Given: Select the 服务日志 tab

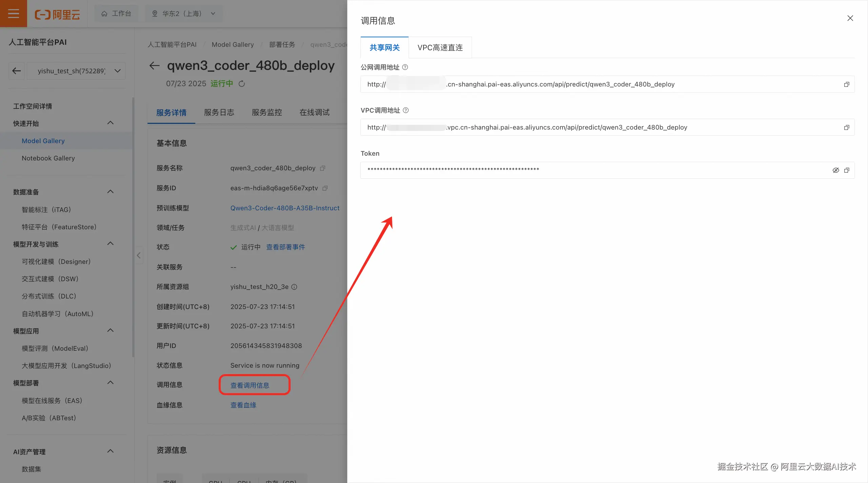Looking at the screenshot, I should coord(219,113).
